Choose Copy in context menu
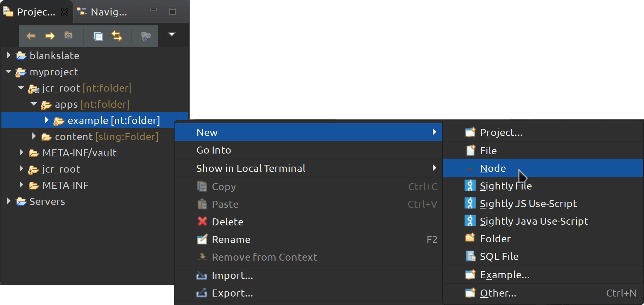The image size is (644, 305). [308, 187]
